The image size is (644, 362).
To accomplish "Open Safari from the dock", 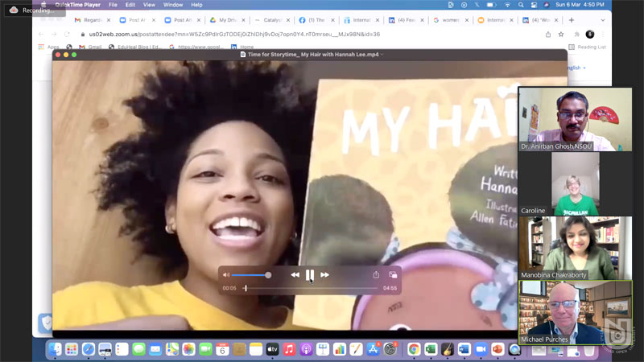I will [x=89, y=349].
